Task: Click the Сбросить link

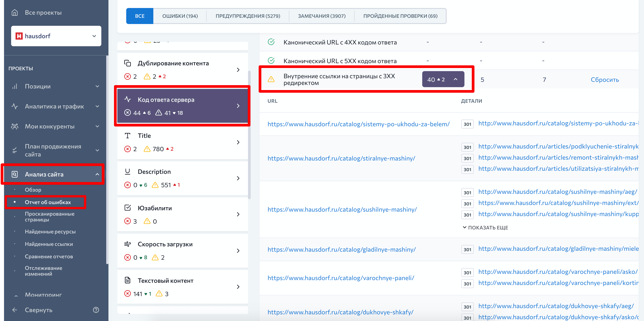Action: [x=605, y=80]
